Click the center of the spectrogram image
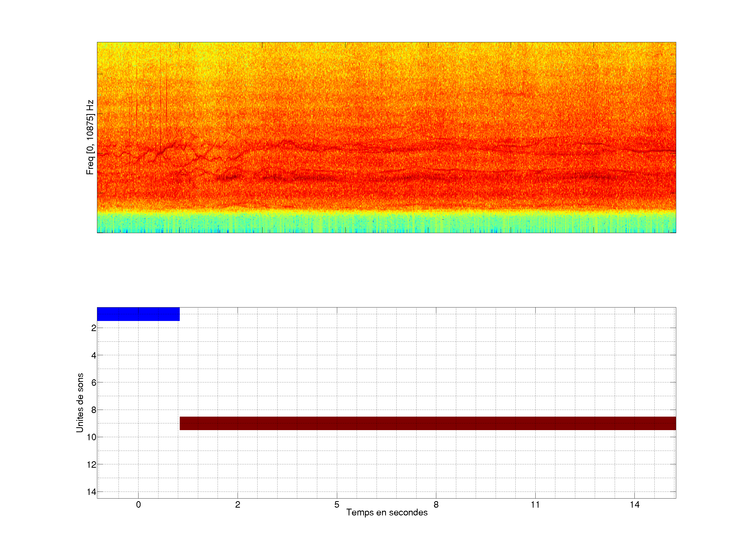 [386, 137]
